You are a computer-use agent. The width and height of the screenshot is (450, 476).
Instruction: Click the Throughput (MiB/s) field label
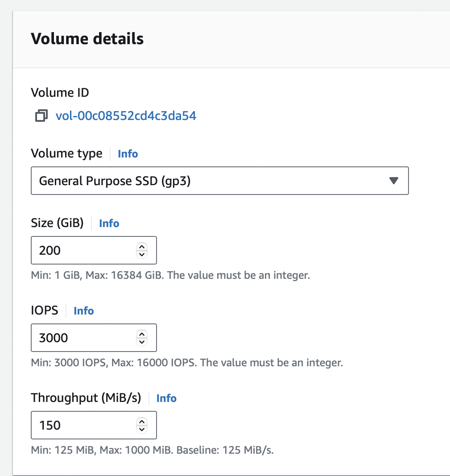click(x=86, y=397)
